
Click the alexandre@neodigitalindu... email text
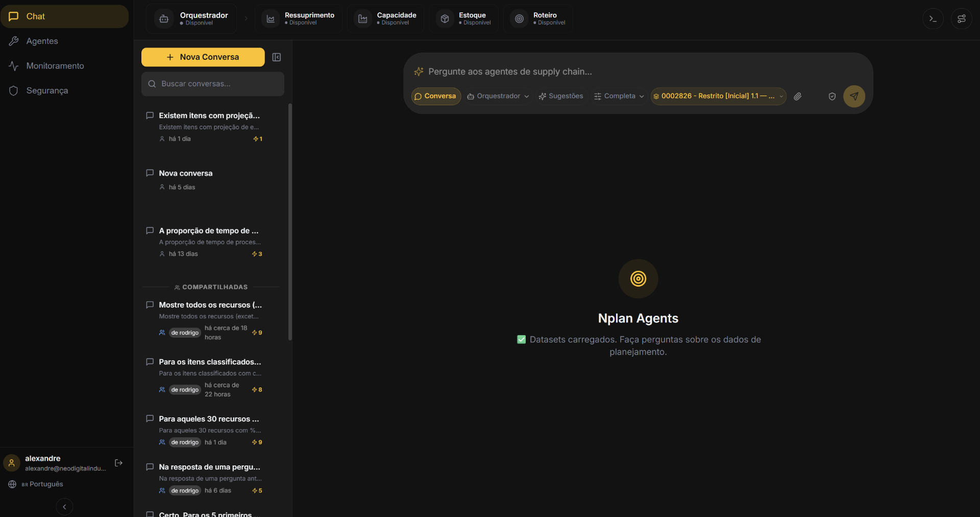click(x=65, y=468)
